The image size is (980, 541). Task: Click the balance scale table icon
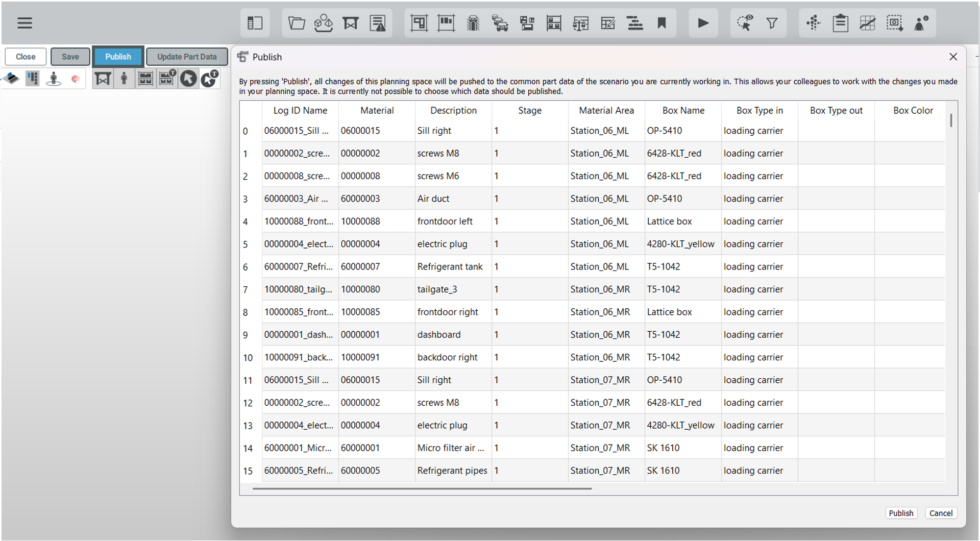coord(581,23)
